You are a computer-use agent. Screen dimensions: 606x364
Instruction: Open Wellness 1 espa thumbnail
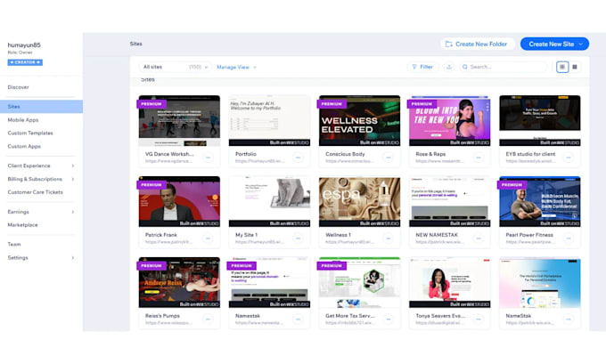point(359,201)
